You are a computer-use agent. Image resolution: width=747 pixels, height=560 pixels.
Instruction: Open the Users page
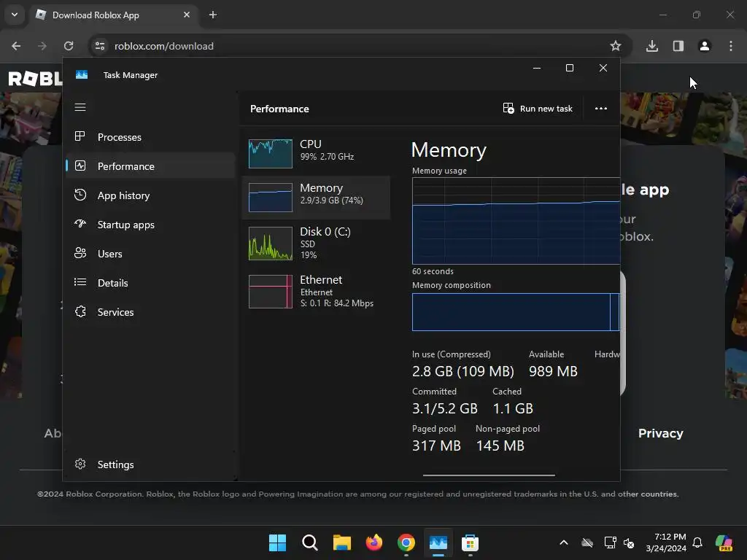[x=150, y=254]
